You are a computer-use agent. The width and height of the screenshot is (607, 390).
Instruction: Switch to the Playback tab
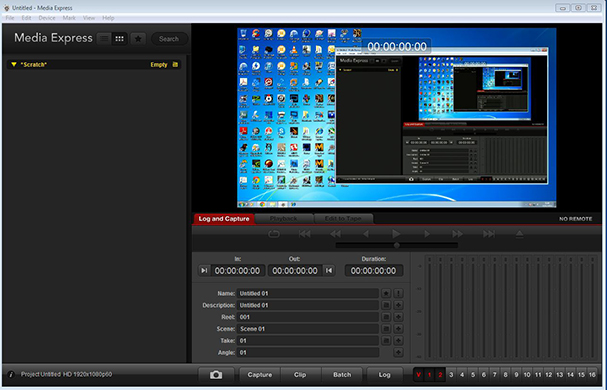click(x=284, y=219)
